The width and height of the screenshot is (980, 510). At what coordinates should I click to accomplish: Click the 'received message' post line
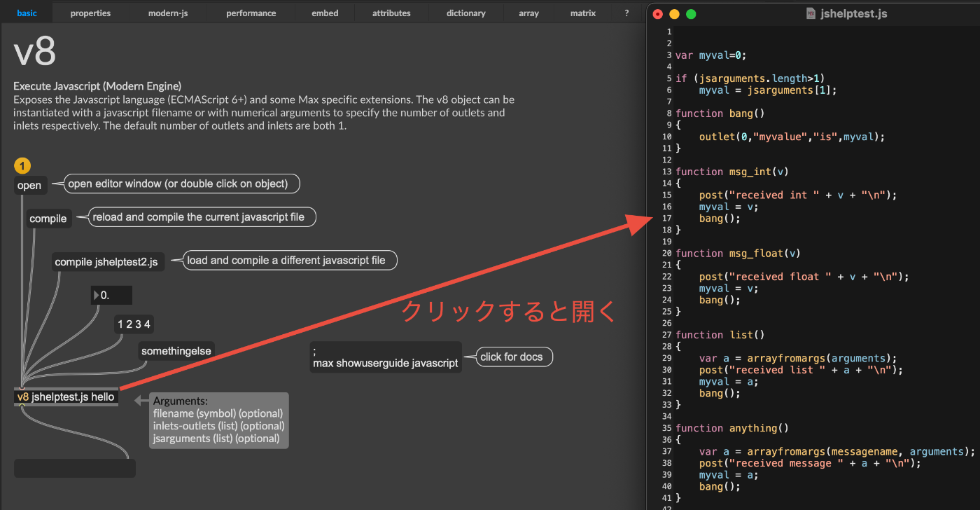(809, 463)
